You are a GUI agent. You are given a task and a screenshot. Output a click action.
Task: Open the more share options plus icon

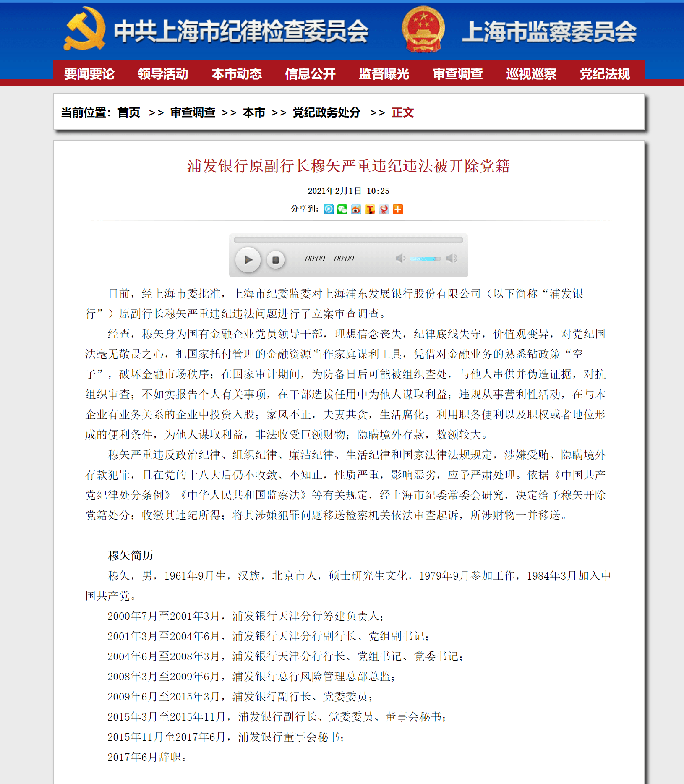tap(397, 209)
